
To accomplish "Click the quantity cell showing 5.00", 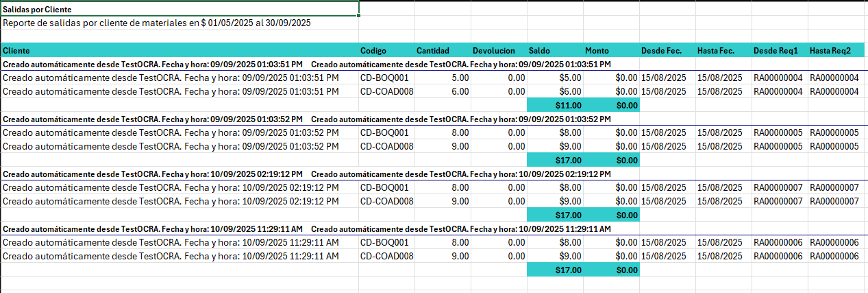I will 443,78.
